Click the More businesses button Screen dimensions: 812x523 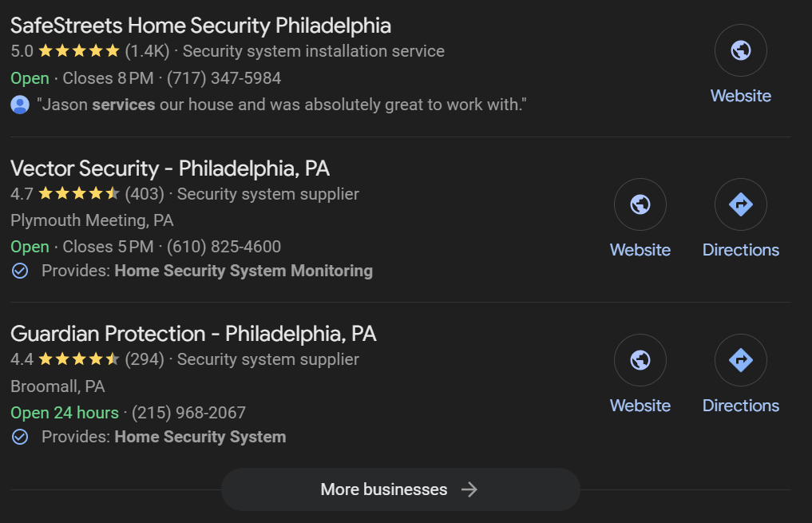coord(400,489)
